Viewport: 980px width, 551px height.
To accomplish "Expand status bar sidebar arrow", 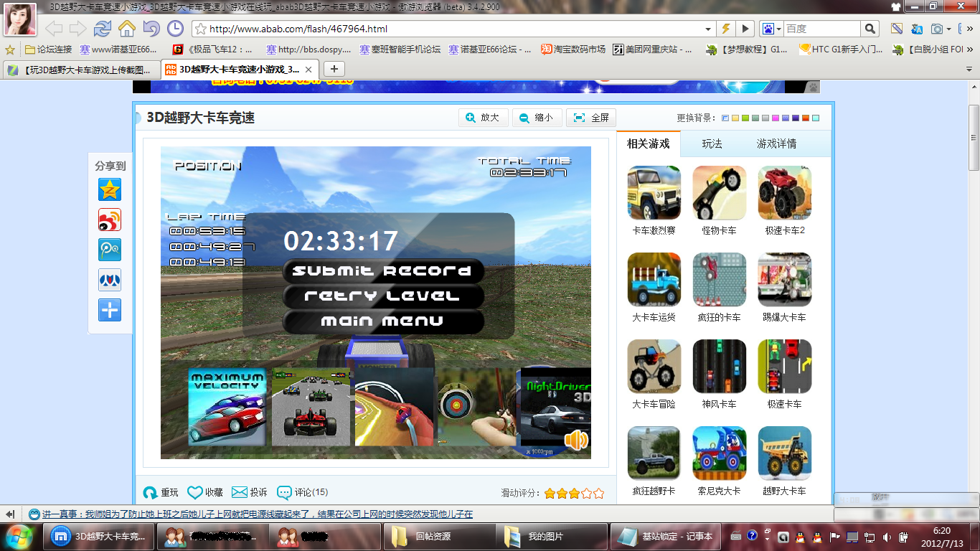I will pos(10,514).
